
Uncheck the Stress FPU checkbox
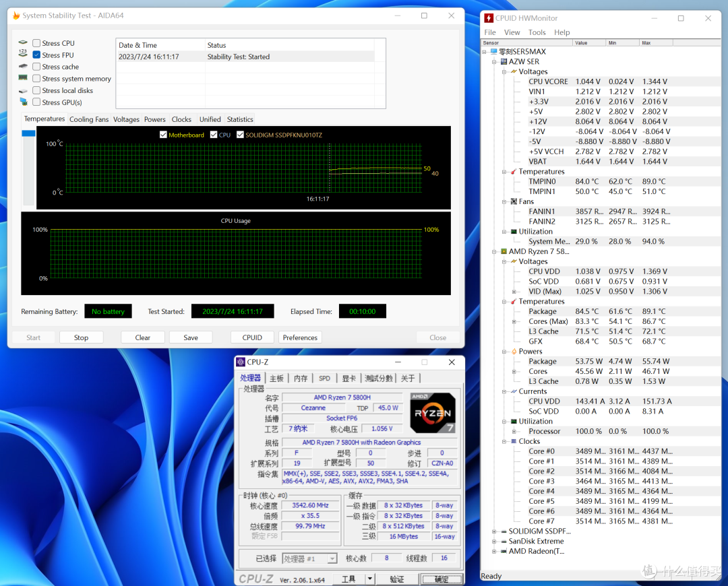click(36, 55)
